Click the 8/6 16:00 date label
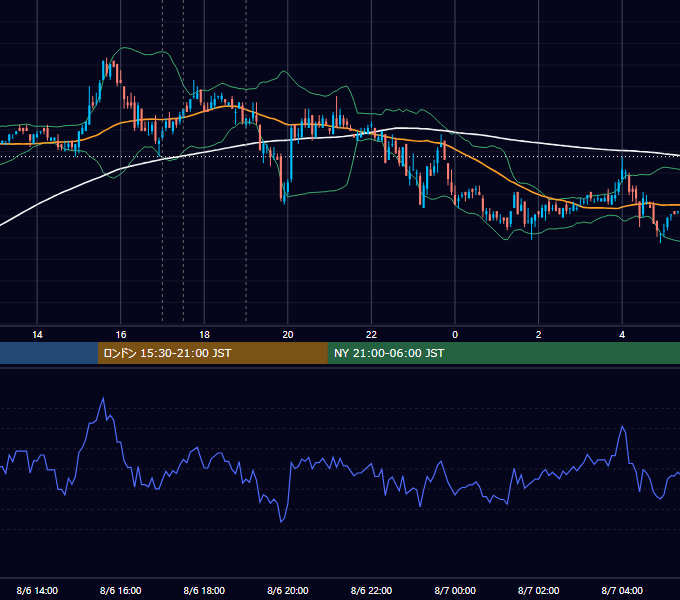Image resolution: width=680 pixels, height=600 pixels. (x=121, y=590)
